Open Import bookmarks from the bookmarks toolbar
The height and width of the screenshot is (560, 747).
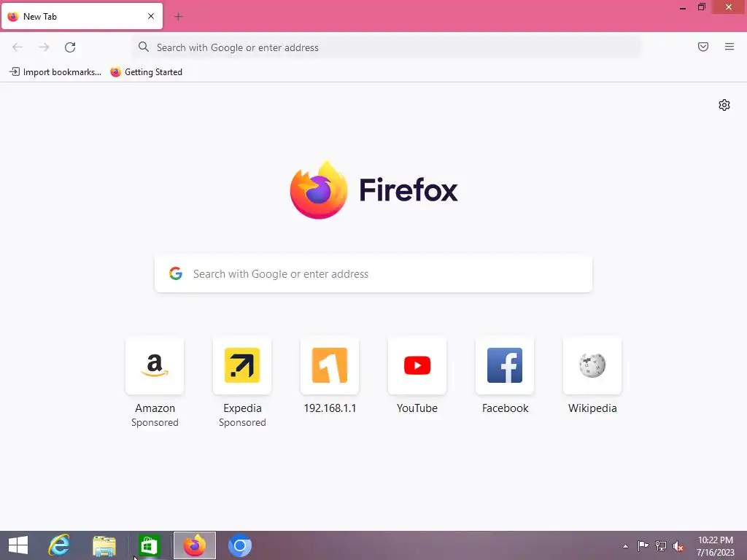tap(55, 72)
